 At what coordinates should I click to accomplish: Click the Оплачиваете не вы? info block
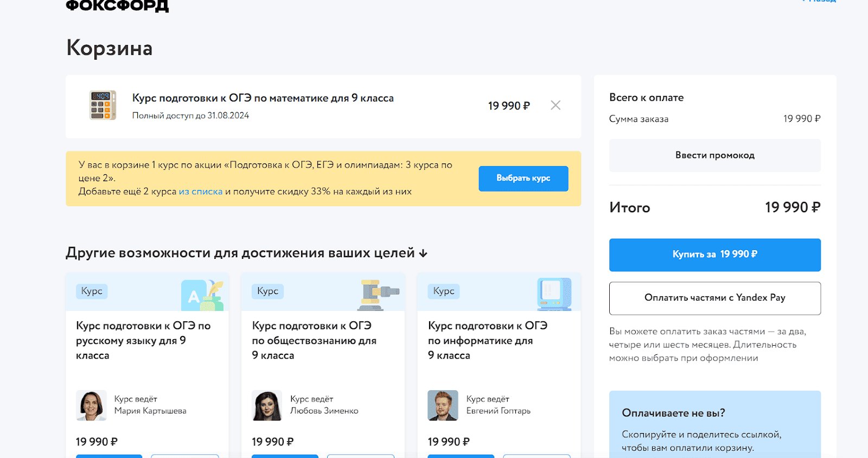(x=714, y=424)
